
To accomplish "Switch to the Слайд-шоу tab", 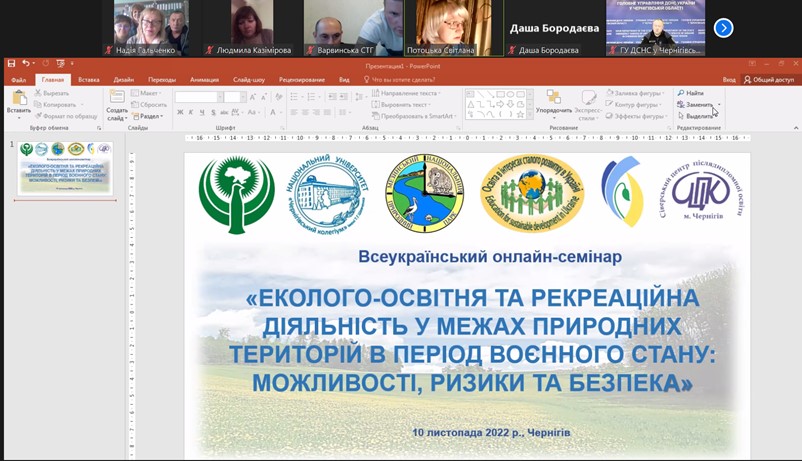I will coord(249,79).
